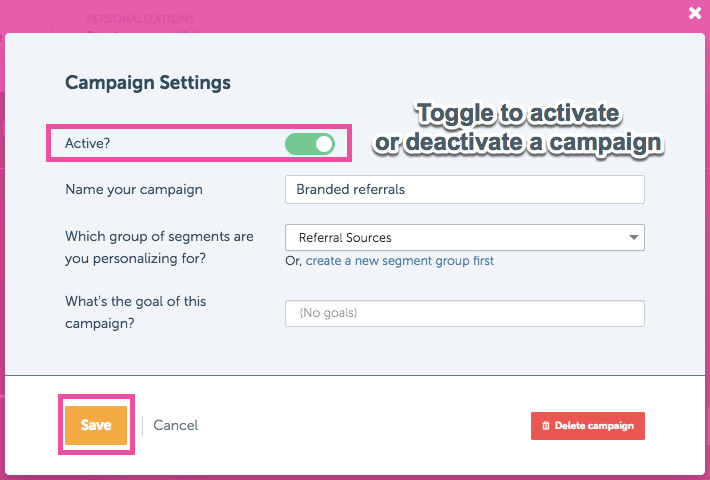The image size is (710, 480).
Task: Click the Name your campaign label
Action: point(134,189)
